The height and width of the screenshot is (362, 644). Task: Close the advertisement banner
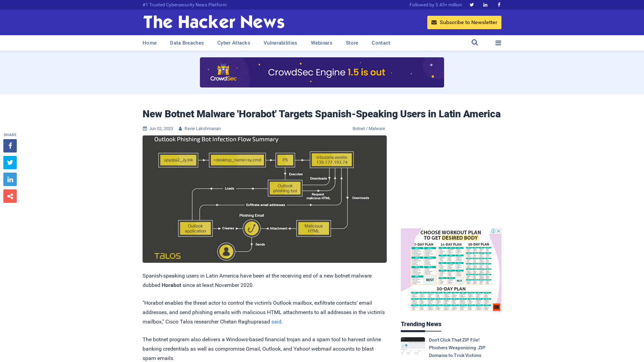coord(498,231)
